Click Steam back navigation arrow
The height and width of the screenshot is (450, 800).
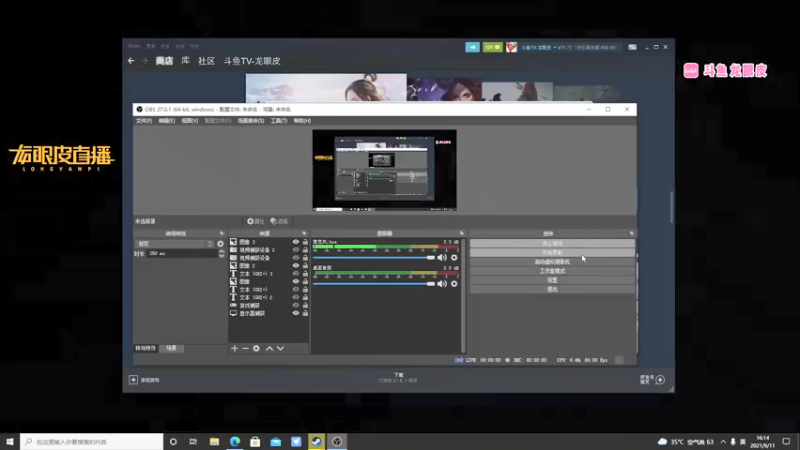tap(131, 61)
